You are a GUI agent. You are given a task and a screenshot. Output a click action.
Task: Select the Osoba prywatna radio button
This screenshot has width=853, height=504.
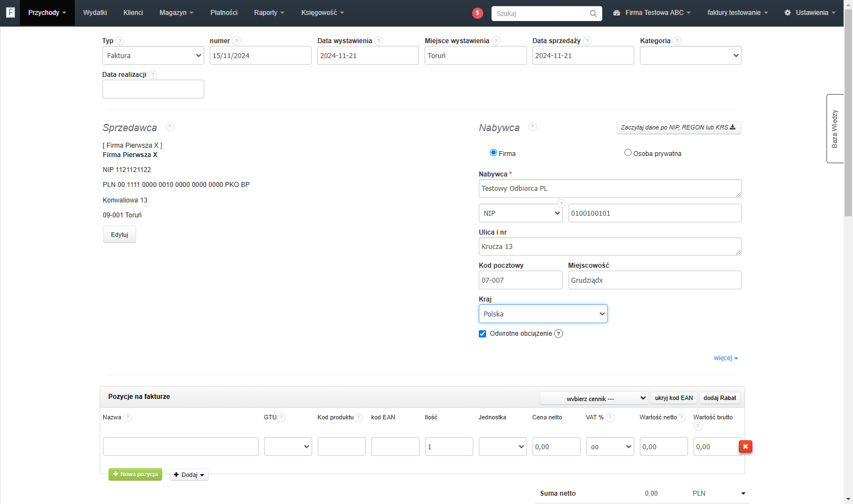(628, 153)
